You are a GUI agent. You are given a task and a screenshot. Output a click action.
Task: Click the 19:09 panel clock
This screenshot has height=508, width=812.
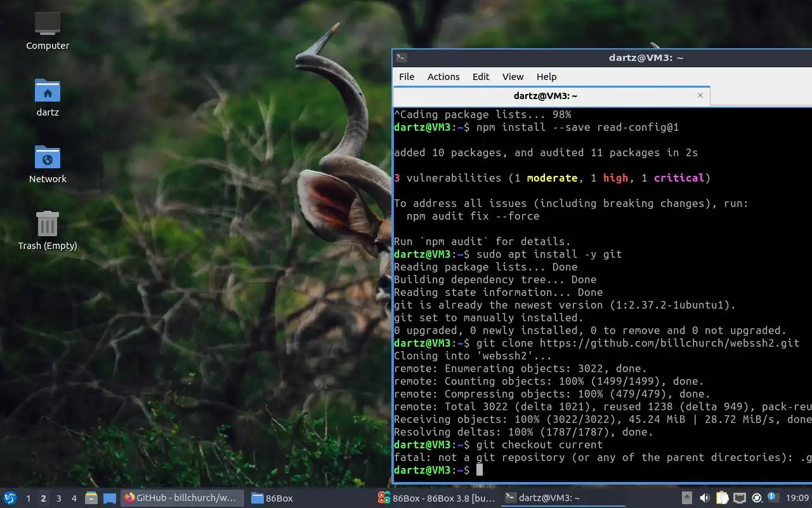tap(797, 498)
